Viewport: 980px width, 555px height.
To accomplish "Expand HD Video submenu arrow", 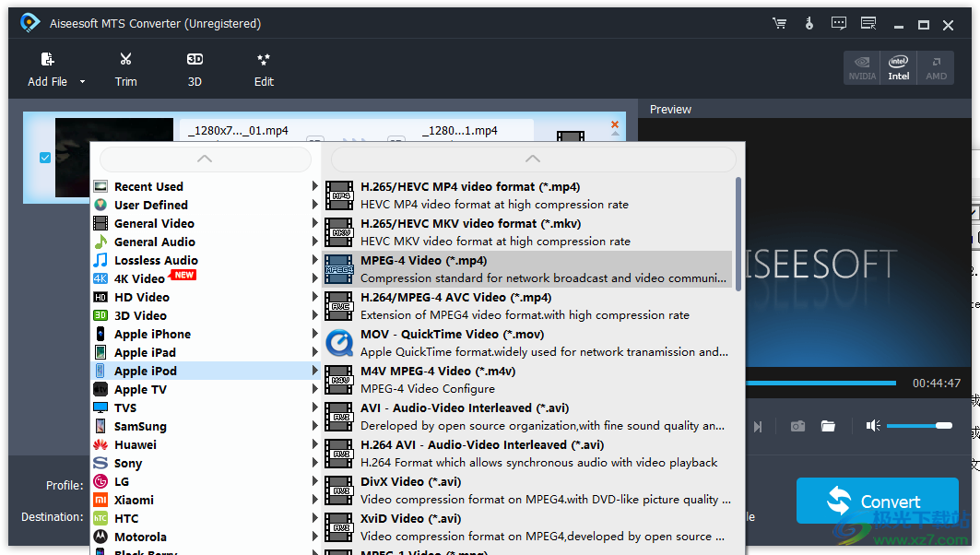I will pos(315,297).
